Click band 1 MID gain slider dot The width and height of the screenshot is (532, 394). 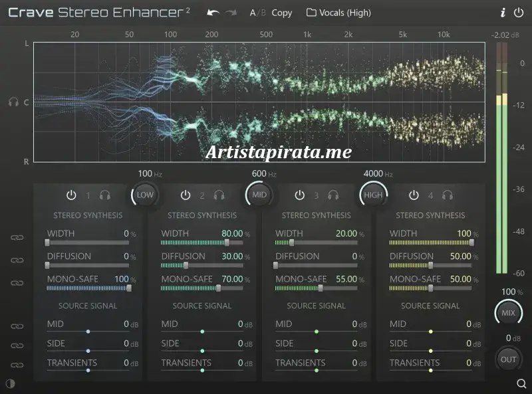click(88, 332)
